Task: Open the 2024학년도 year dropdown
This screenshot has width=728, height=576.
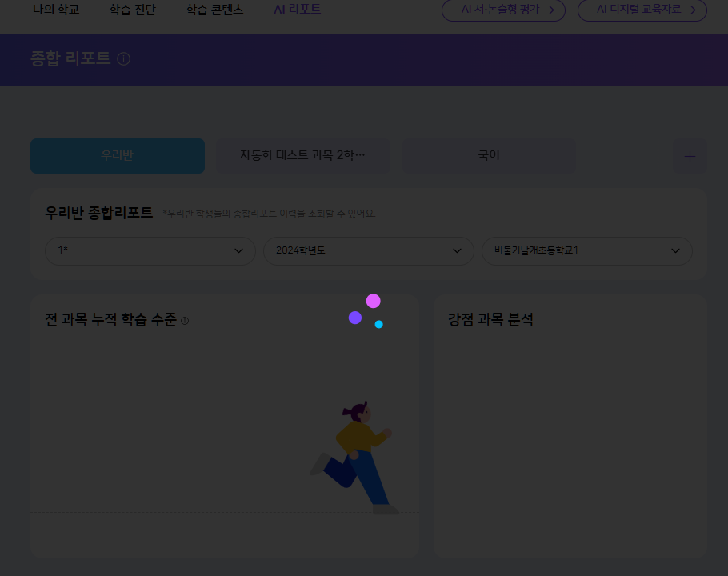Action: pyautogui.click(x=368, y=251)
